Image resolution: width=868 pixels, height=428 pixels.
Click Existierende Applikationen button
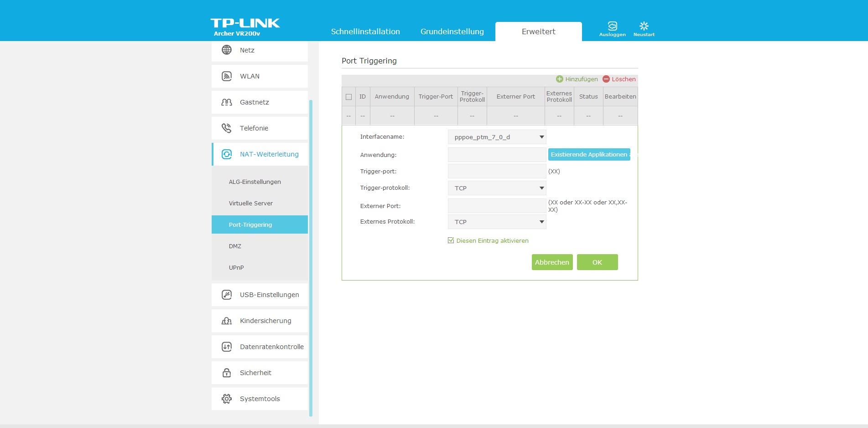[589, 155]
